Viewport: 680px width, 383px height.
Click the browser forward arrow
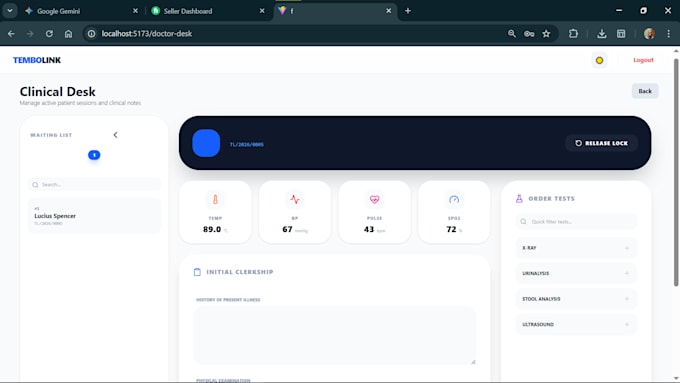(30, 34)
